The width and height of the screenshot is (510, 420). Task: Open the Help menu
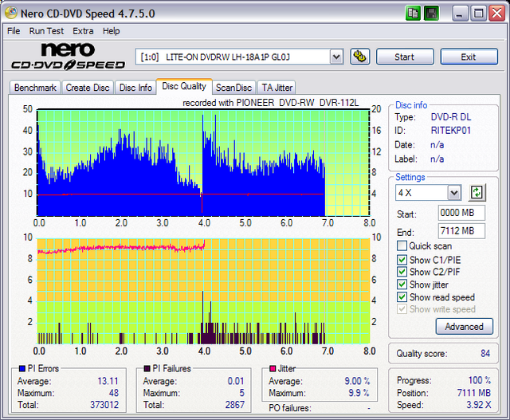pyautogui.click(x=112, y=31)
